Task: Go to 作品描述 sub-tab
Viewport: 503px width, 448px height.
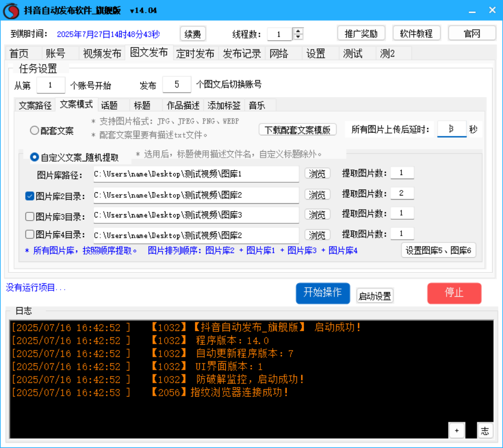Action: tap(183, 106)
